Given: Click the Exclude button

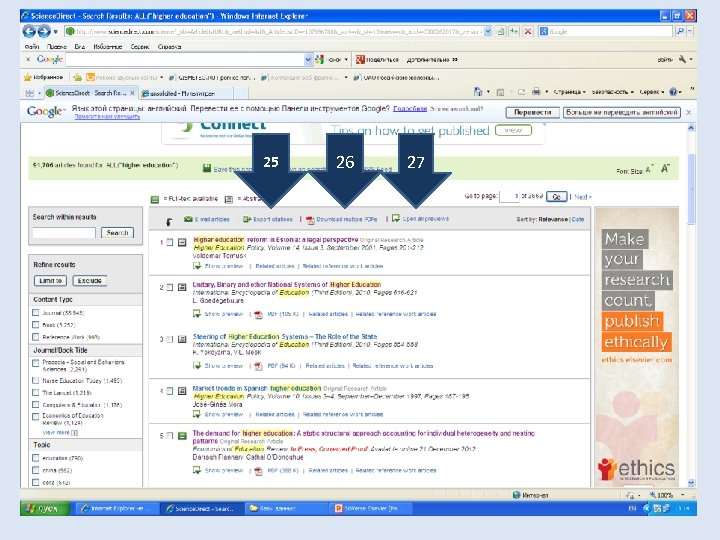Looking at the screenshot, I should (x=90, y=281).
